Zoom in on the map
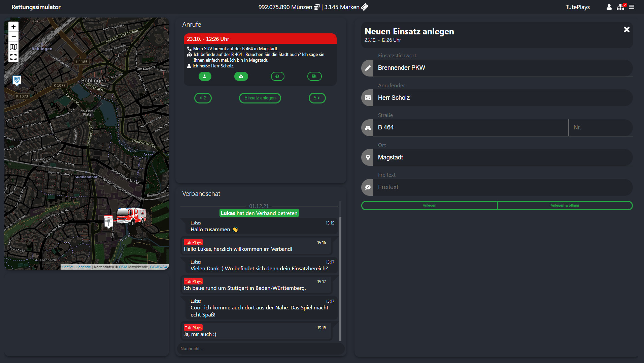 click(13, 27)
